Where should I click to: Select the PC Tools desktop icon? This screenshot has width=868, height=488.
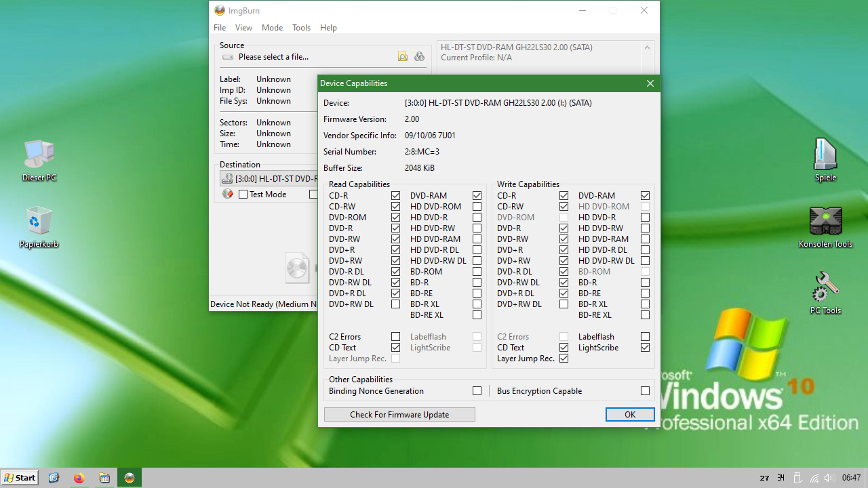coord(825,293)
